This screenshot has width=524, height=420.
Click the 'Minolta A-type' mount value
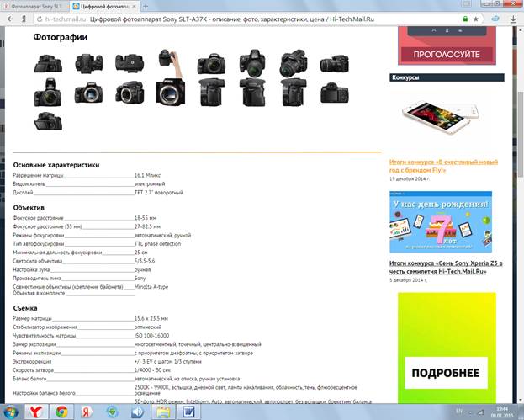point(151,287)
